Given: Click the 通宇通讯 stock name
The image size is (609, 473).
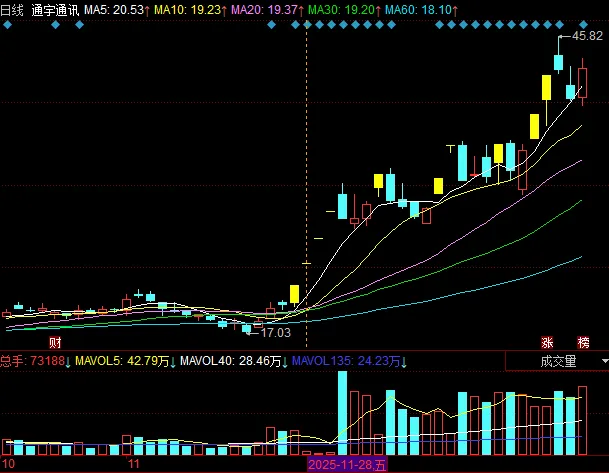Looking at the screenshot, I should pyautogui.click(x=55, y=10).
